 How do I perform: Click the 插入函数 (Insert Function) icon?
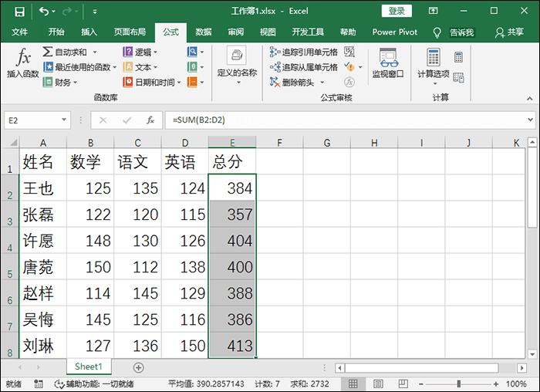coord(23,63)
